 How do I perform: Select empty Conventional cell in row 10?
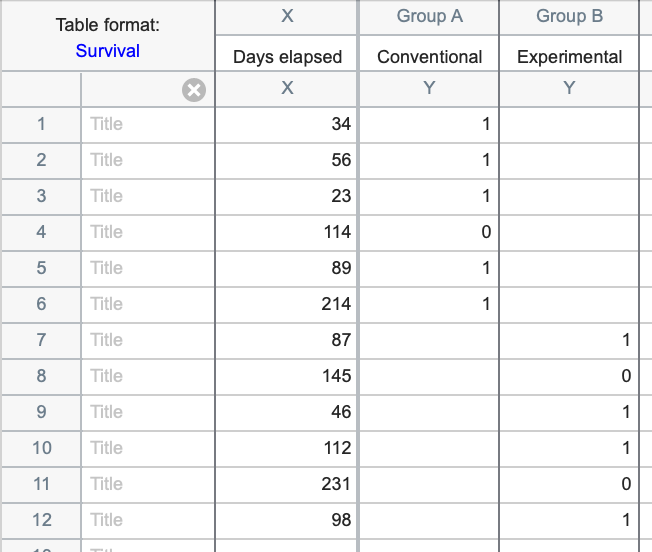429,448
